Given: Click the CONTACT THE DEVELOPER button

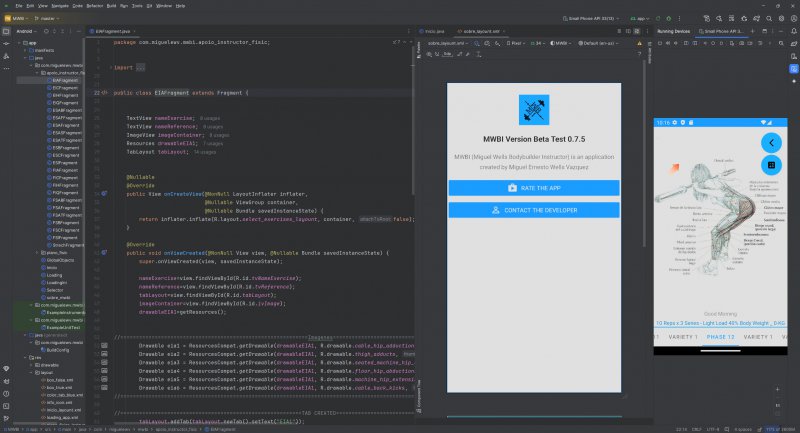Looking at the screenshot, I should coord(534,210).
